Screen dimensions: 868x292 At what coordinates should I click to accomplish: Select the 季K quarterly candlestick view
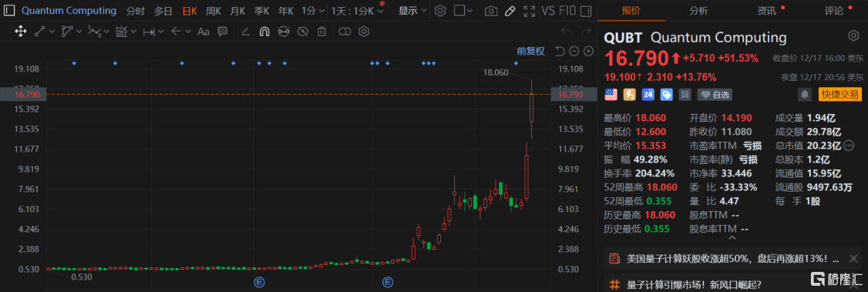tap(262, 11)
